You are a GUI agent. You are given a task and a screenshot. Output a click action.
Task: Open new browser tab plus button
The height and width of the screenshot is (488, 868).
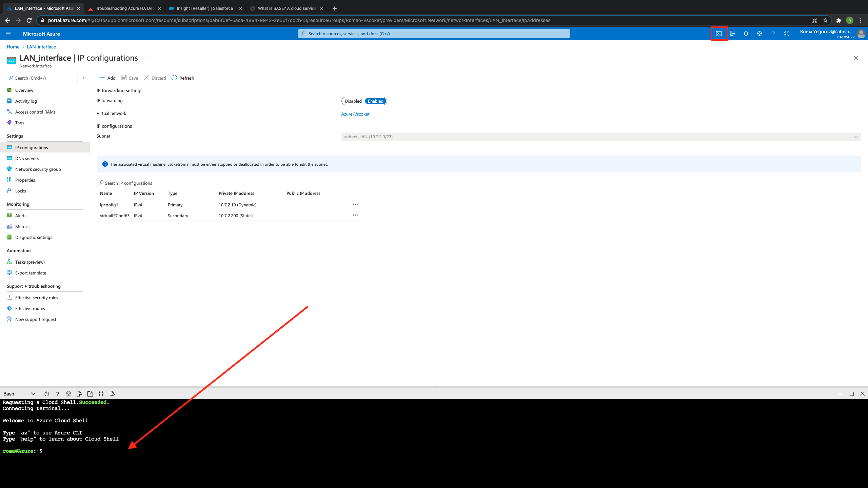point(335,8)
